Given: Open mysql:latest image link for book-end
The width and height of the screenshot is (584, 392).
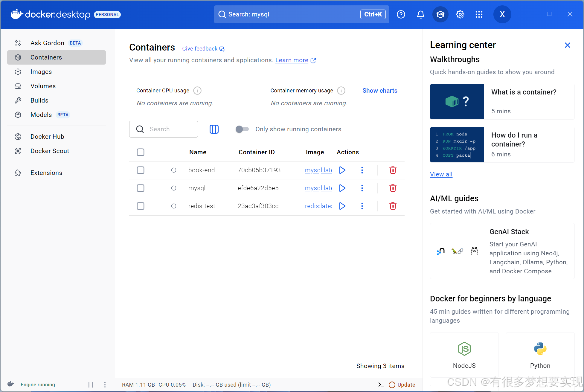Looking at the screenshot, I should pyautogui.click(x=318, y=170).
